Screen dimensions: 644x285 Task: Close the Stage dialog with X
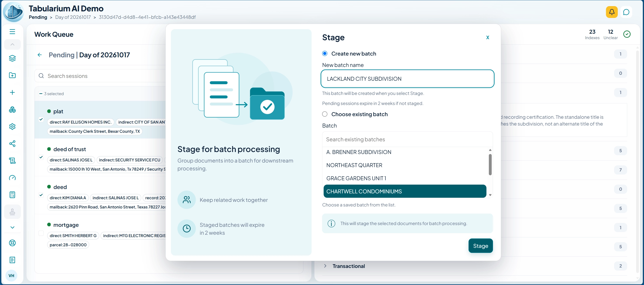[487, 38]
